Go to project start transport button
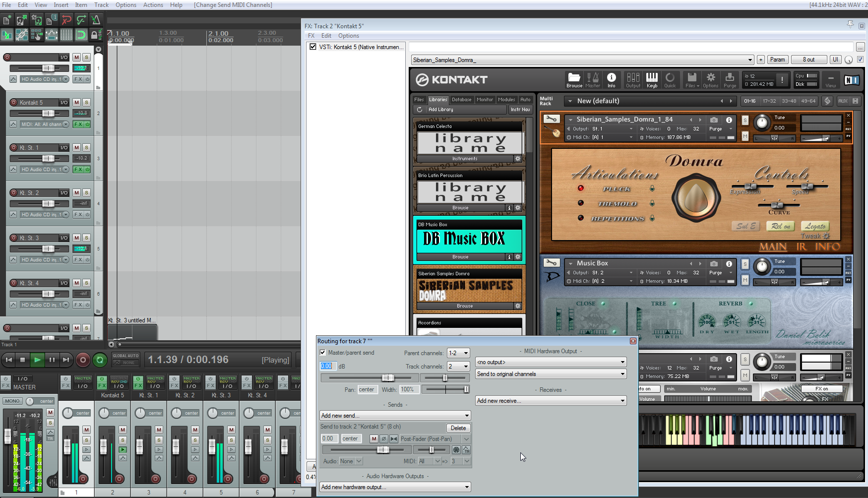Screen dimensions: 868x498 point(8,360)
